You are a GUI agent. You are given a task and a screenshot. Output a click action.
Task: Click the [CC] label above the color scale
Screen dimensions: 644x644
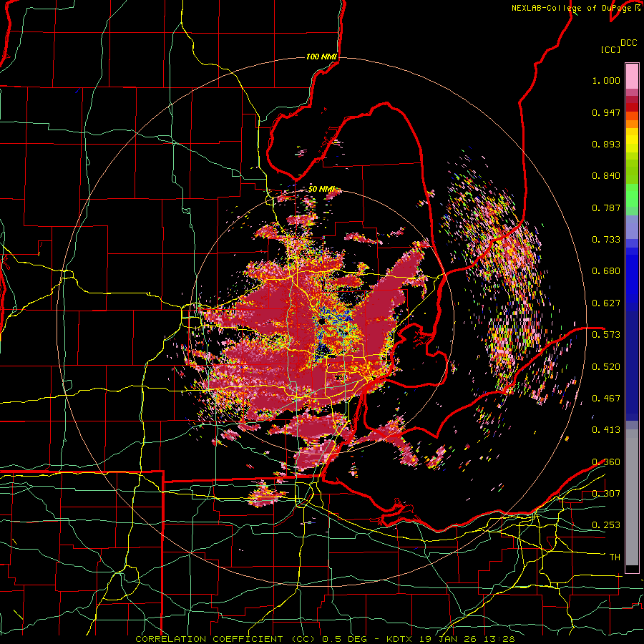tap(610, 49)
